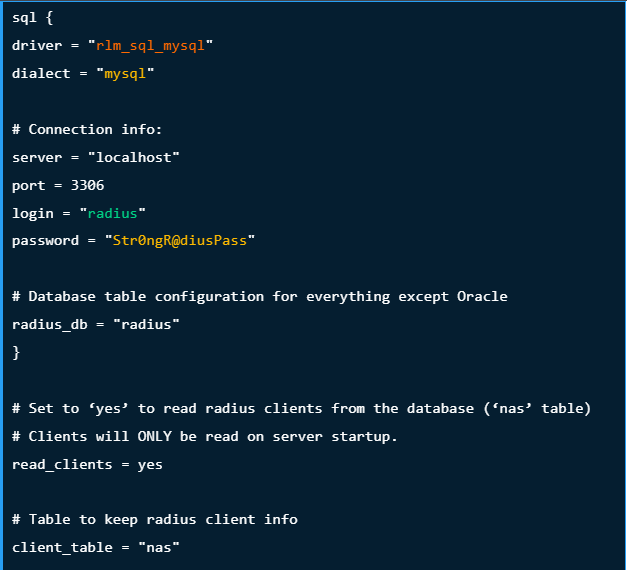
Task: Click the closing brace of sql block
Action: (16, 353)
